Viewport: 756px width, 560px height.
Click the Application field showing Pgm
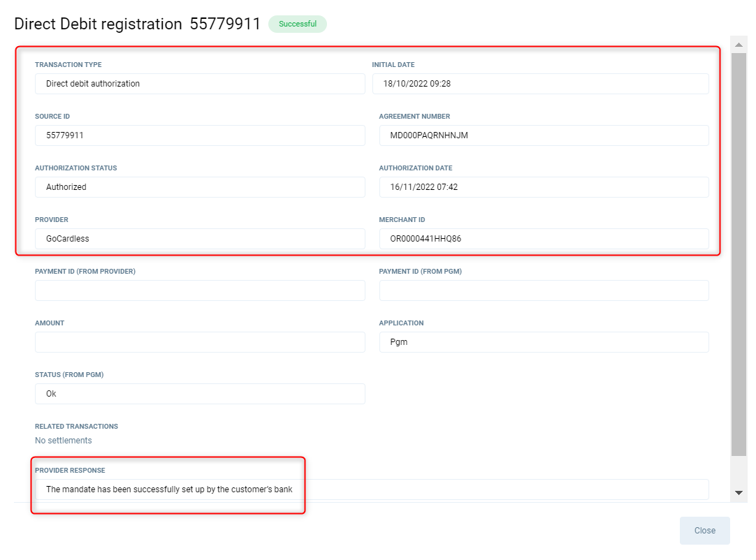[x=544, y=342]
